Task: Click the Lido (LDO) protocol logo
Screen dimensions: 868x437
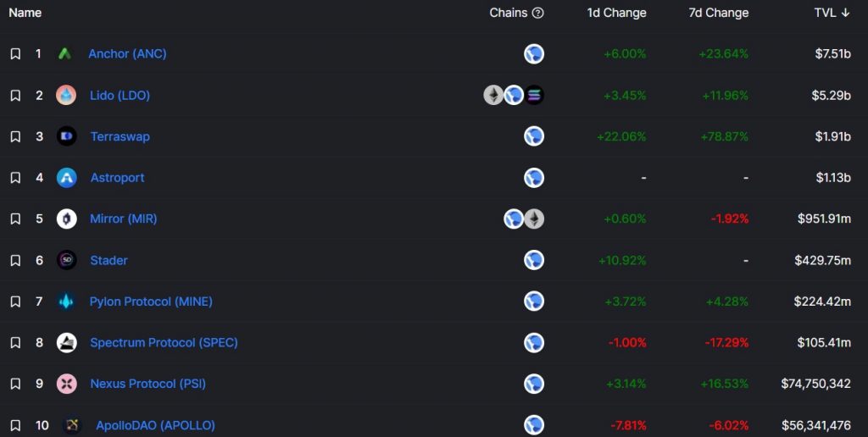Action: coord(66,95)
